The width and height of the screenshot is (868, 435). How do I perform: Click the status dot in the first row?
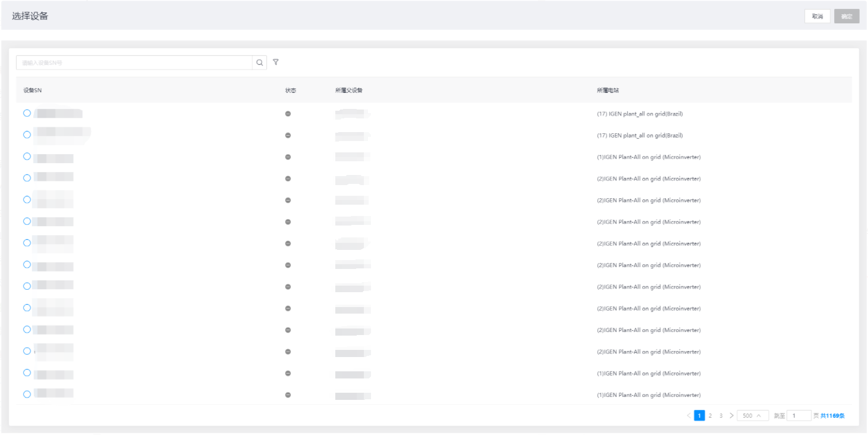(x=288, y=114)
